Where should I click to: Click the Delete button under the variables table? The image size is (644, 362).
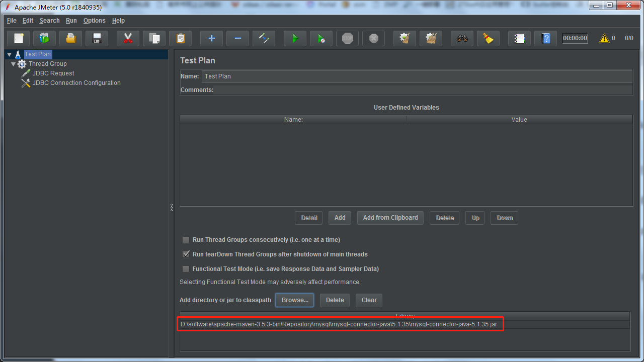point(445,218)
